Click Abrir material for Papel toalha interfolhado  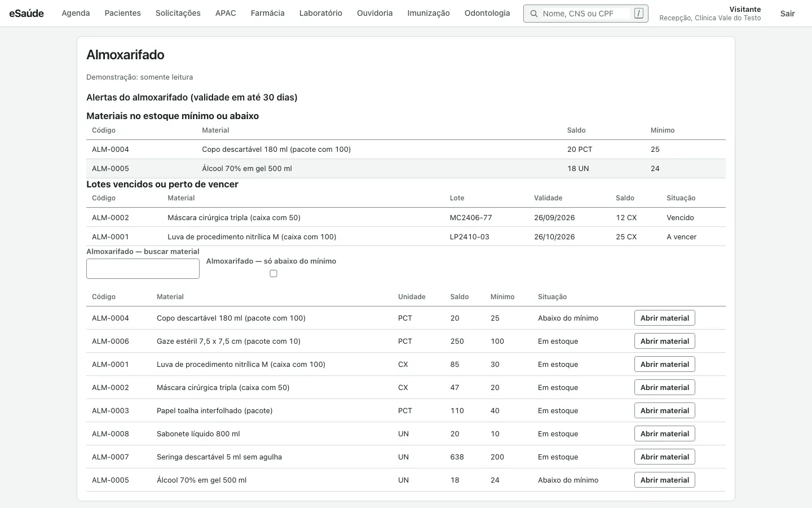click(664, 410)
